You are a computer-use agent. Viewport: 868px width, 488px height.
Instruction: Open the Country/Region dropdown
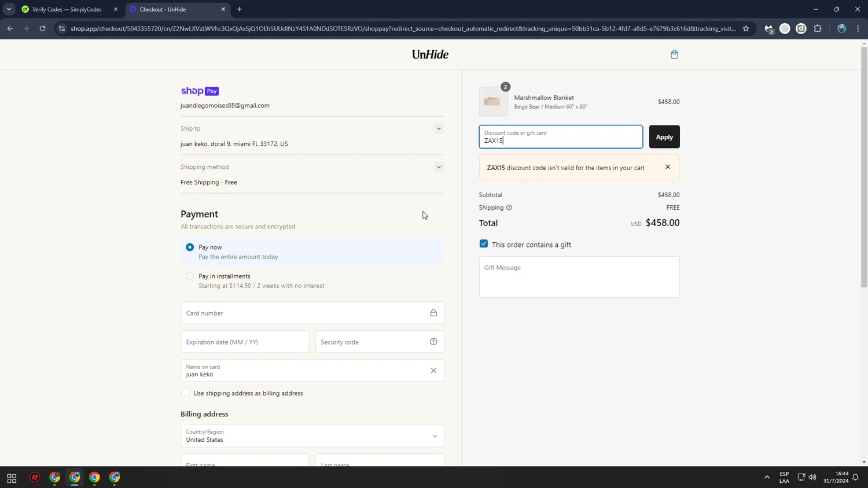pyautogui.click(x=312, y=436)
